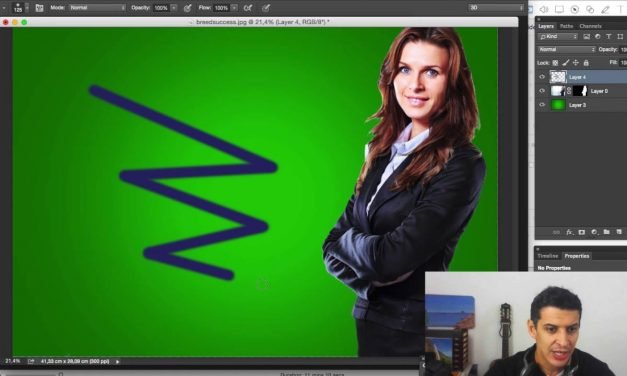This screenshot has width=627, height=376.
Task: Switch to the Channels tab
Action: point(590,26)
